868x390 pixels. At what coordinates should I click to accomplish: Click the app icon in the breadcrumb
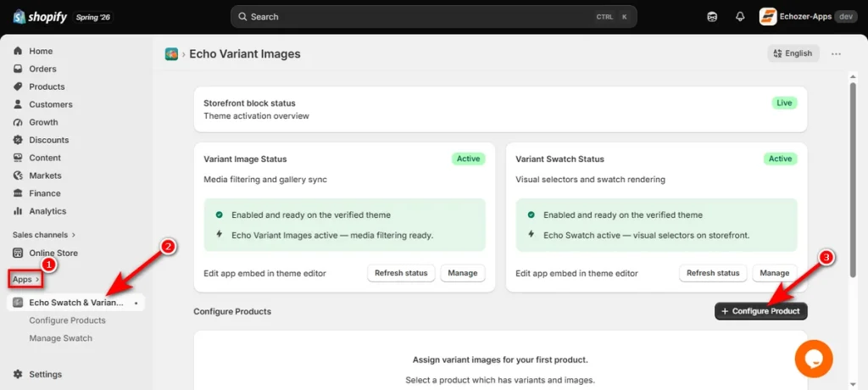[171, 53]
